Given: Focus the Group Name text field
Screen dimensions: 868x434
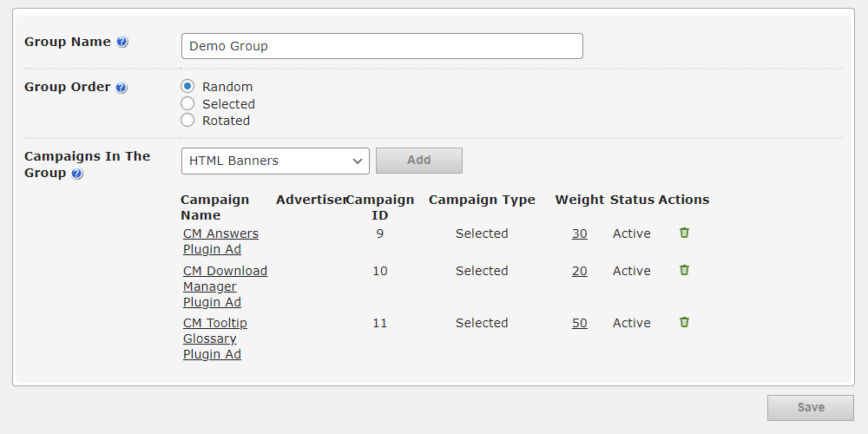Looking at the screenshot, I should click(x=382, y=46).
